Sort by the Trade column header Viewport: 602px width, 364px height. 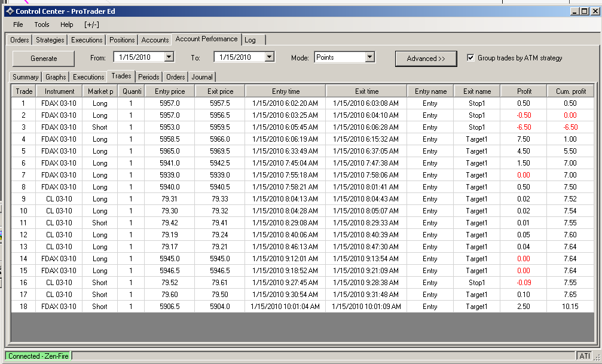click(24, 91)
